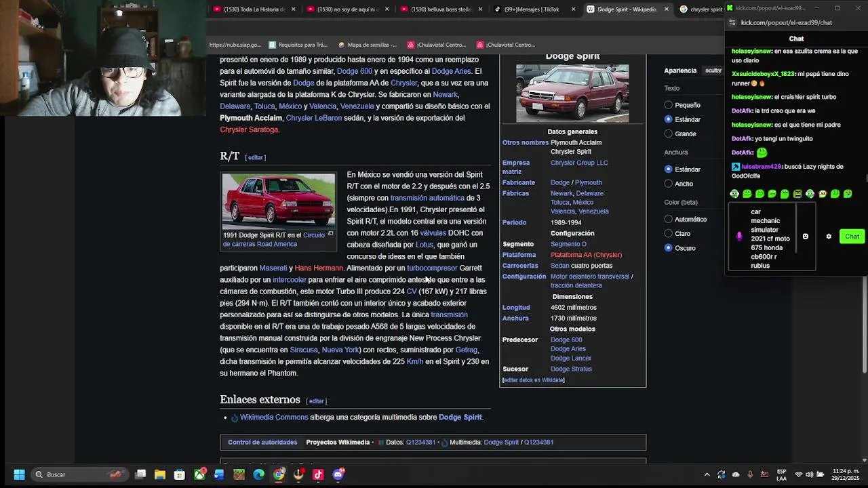Screen dimensions: 868x488
Task: Click the battery tray icon
Action: pos(821,474)
